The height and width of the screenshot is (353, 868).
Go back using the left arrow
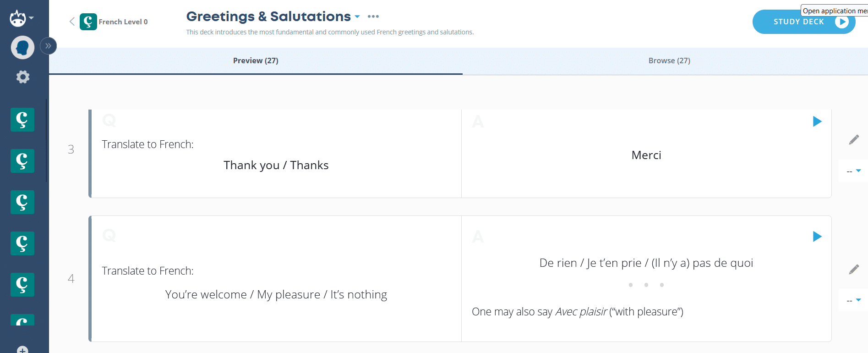coord(72,22)
